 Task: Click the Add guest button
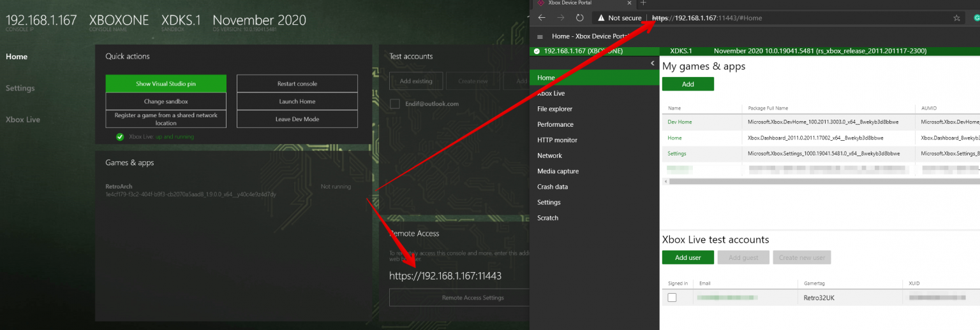[743, 257]
